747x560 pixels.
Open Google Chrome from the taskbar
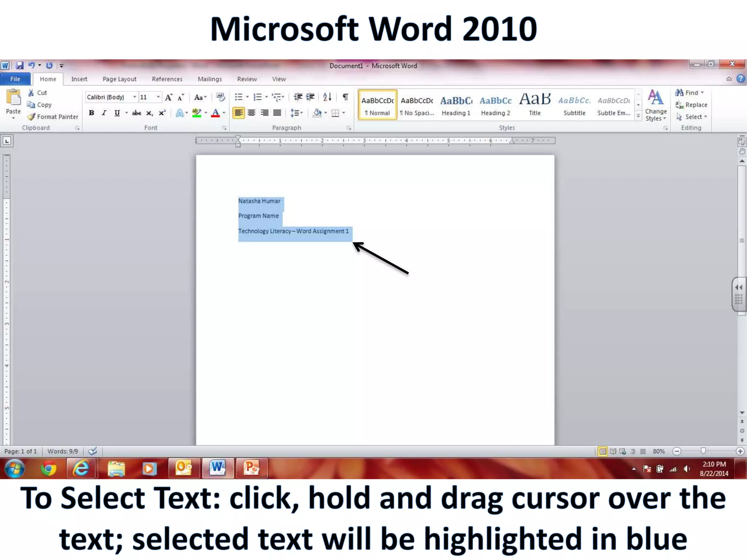pyautogui.click(x=49, y=468)
